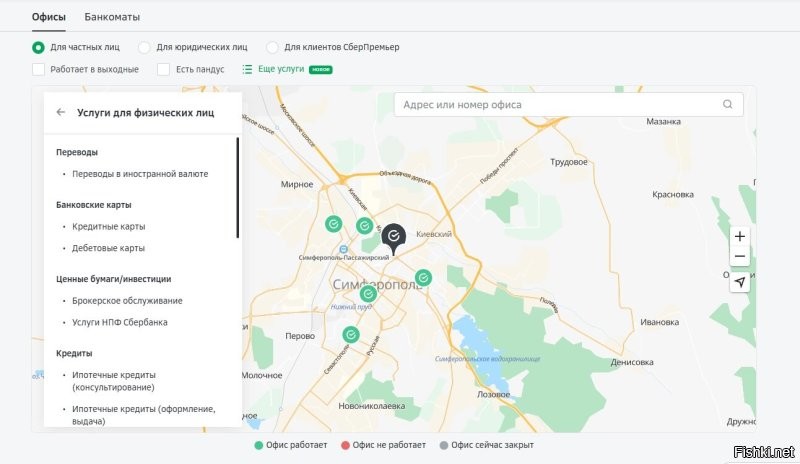Select the dark selected office pin near Киевский

point(393,238)
